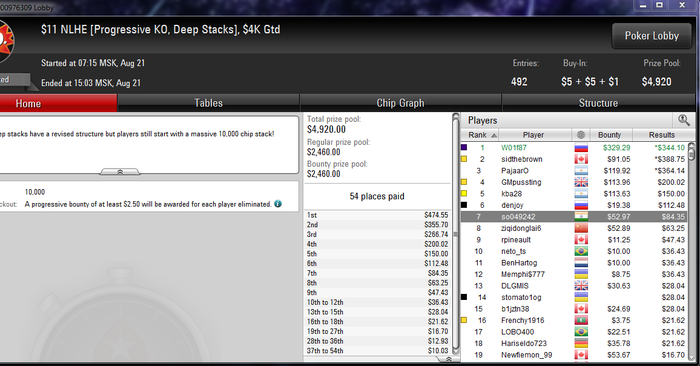Open the player search magnifier icon
Viewport: 700px width, 366px height.
[x=683, y=120]
